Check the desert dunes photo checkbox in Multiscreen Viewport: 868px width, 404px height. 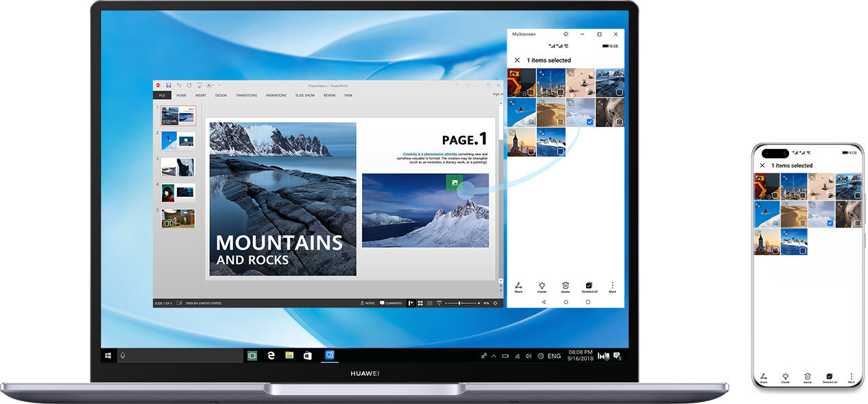coord(560,122)
